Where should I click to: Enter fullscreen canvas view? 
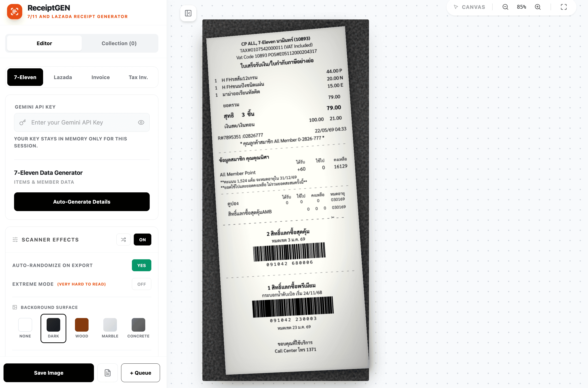[x=564, y=7]
